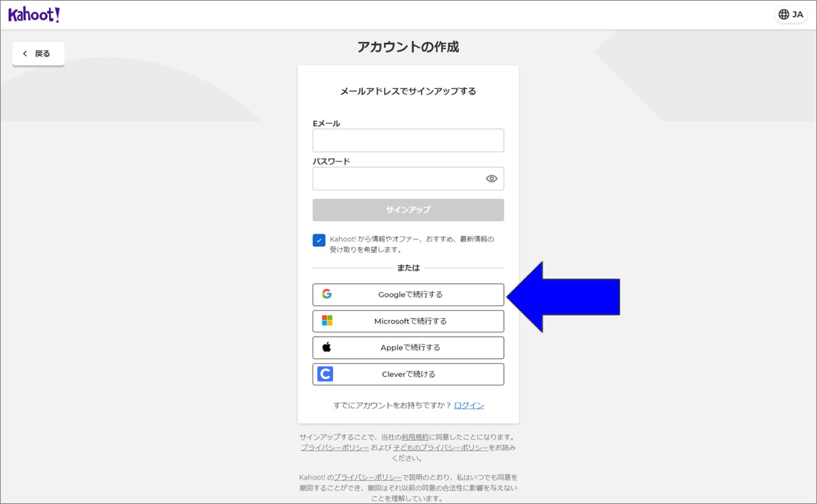Uncheck the Kahoot! offers and updates checkbox

click(x=319, y=240)
